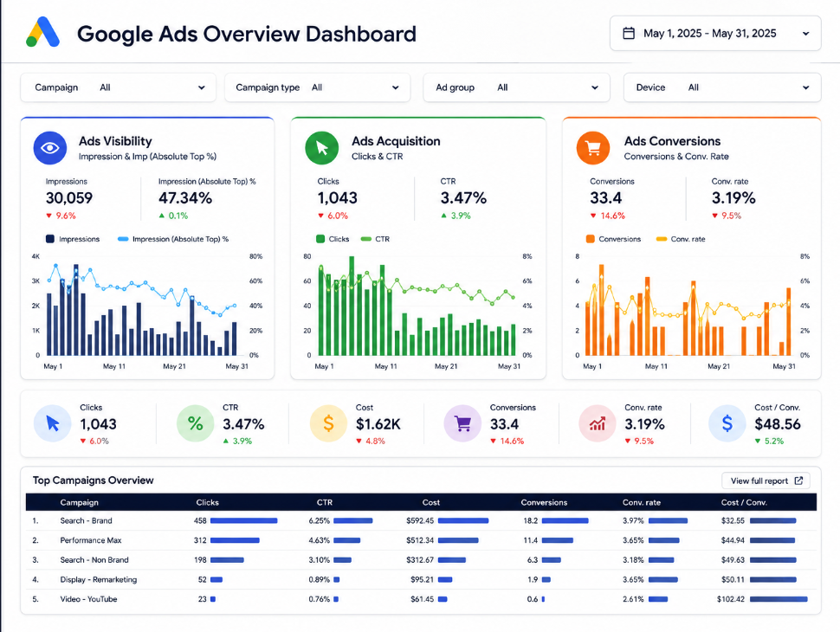Click the View full report button
This screenshot has height=632, width=840.
(766, 481)
